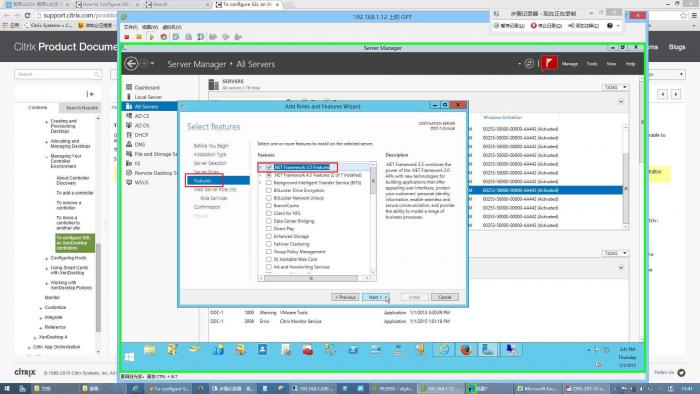Screen dimensions: 700x394
Task: Select Citrix Monitor Service error event row
Action: [330, 321]
